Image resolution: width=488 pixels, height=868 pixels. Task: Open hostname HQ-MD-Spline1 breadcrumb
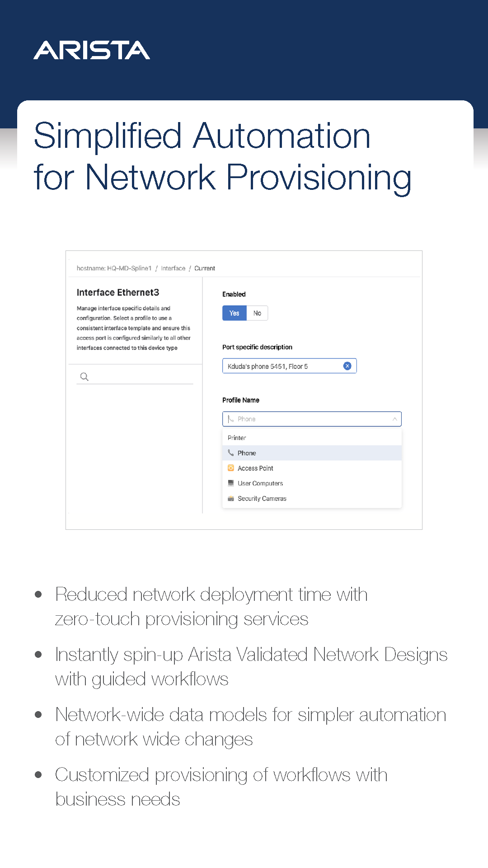coord(114,268)
